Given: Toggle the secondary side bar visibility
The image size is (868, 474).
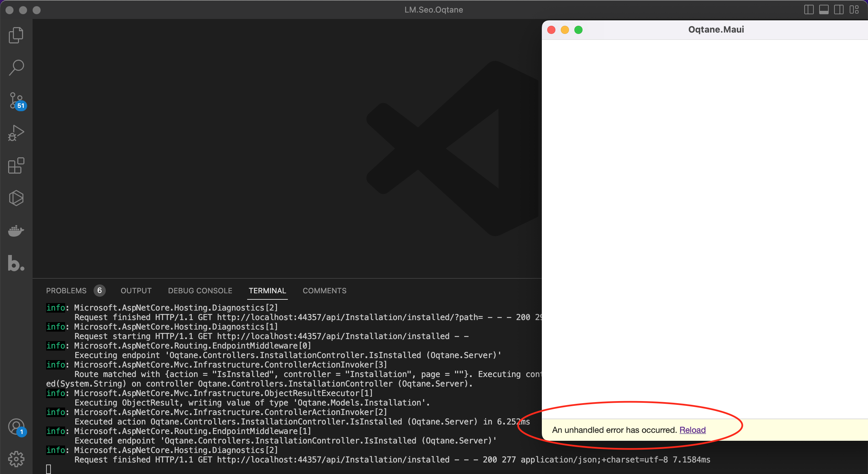Looking at the screenshot, I should [839, 9].
